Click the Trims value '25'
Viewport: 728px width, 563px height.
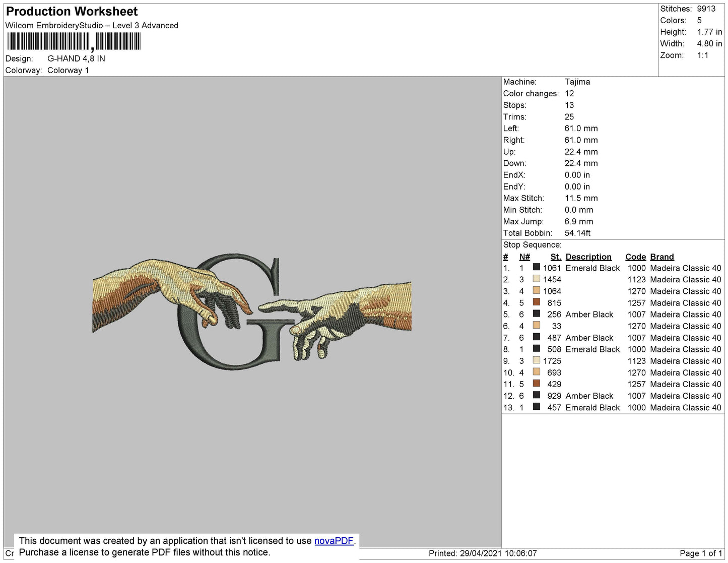point(569,117)
